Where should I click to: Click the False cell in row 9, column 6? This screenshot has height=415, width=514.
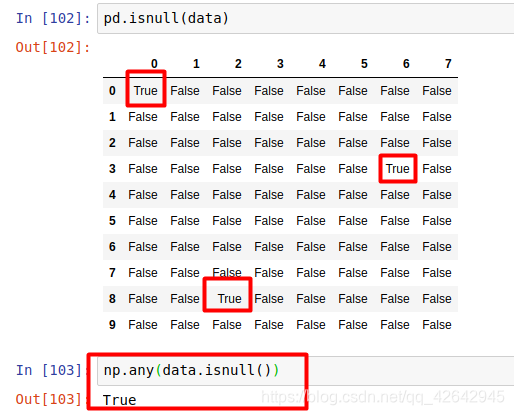pos(395,325)
